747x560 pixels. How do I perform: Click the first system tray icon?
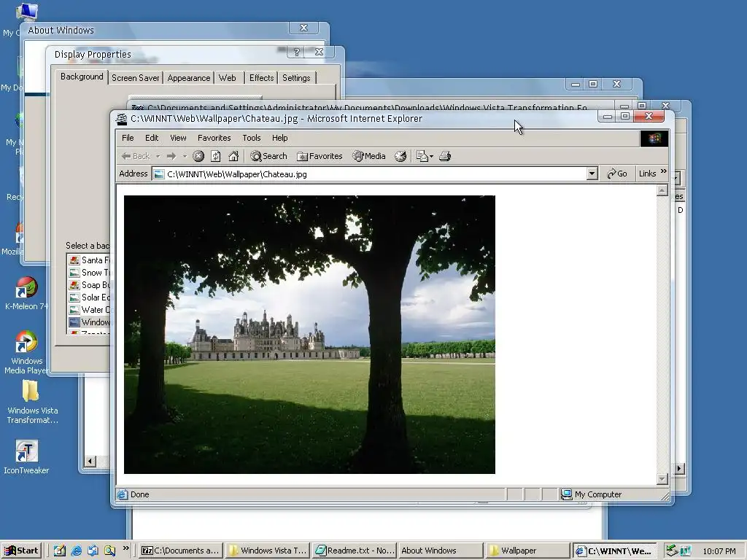point(672,551)
